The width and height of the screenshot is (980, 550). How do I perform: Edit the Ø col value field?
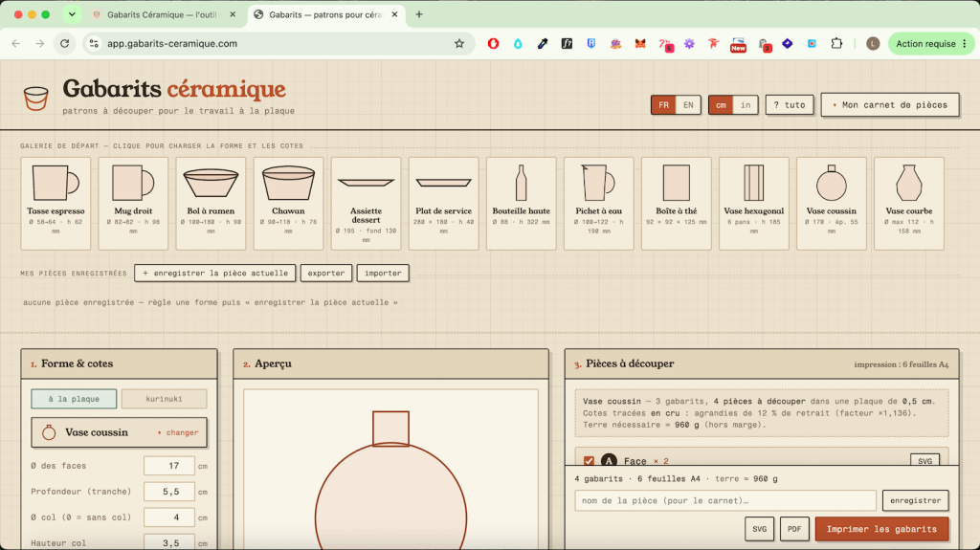pyautogui.click(x=169, y=517)
